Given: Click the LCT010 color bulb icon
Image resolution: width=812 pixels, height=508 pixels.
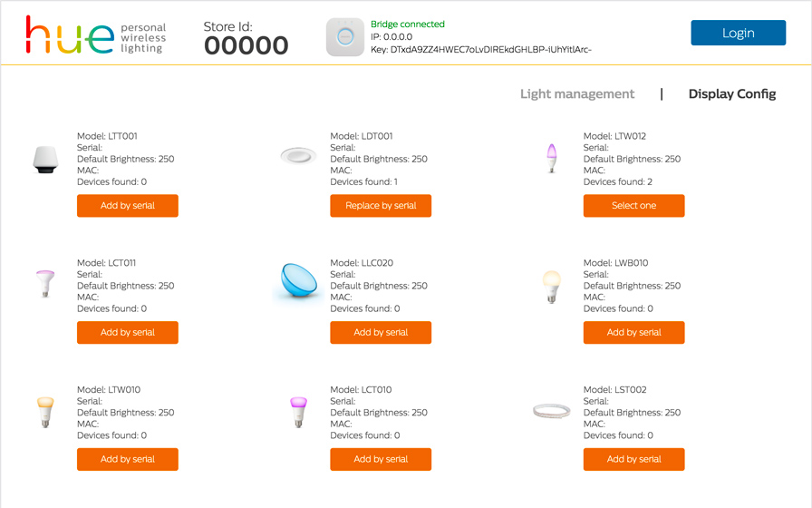Looking at the screenshot, I should [298, 412].
